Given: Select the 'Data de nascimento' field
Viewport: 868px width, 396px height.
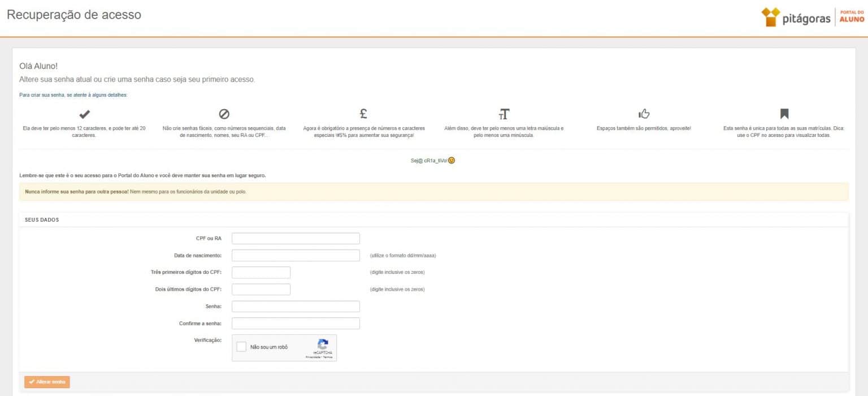Looking at the screenshot, I should coord(296,255).
